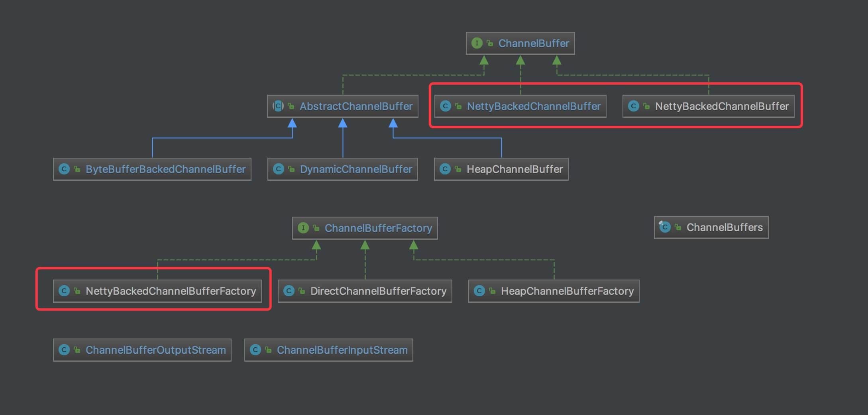Click the abstract class icon on AbstractChannelBuffer
The image size is (868, 415).
coord(278,106)
